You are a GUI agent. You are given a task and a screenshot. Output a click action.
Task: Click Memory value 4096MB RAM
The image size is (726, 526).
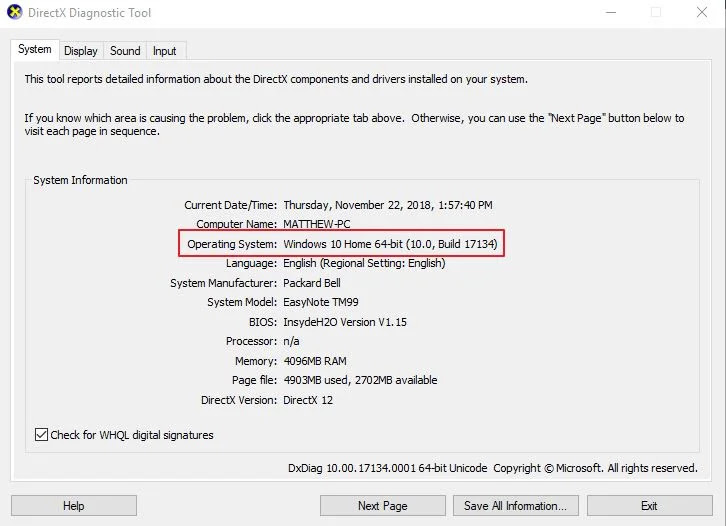click(315, 361)
